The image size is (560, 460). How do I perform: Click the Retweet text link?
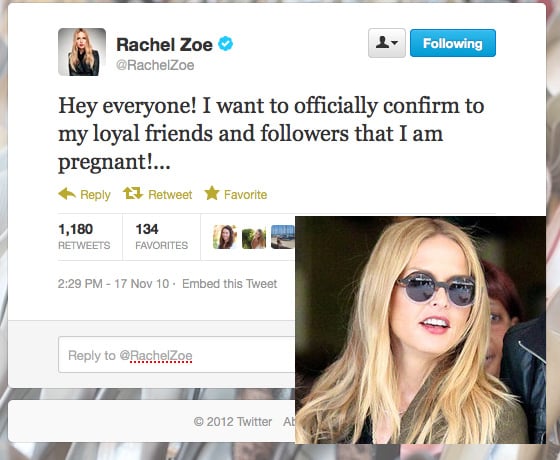pyautogui.click(x=170, y=195)
